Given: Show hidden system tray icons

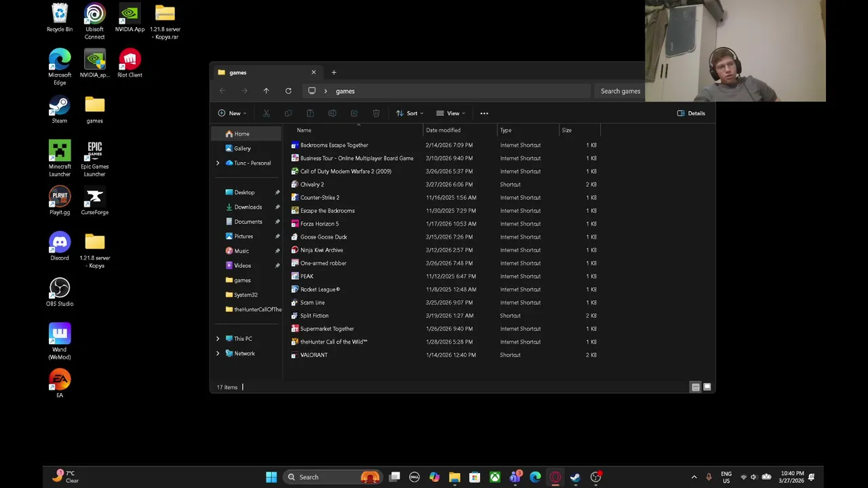Looking at the screenshot, I should click(694, 477).
